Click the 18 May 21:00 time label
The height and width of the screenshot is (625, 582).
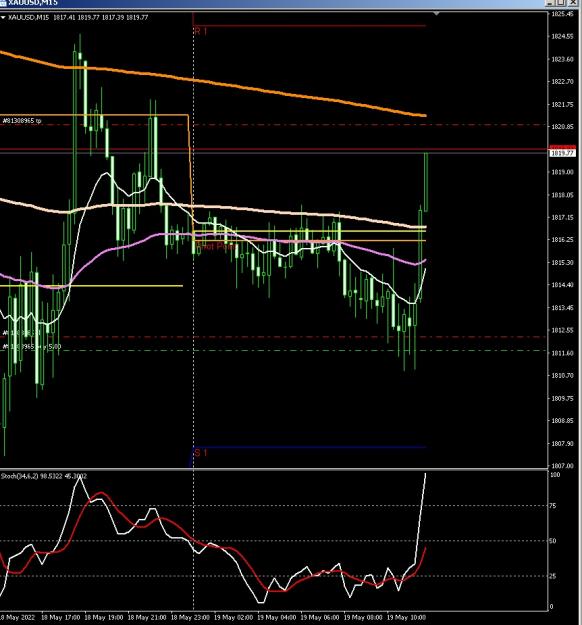pyautogui.click(x=147, y=617)
